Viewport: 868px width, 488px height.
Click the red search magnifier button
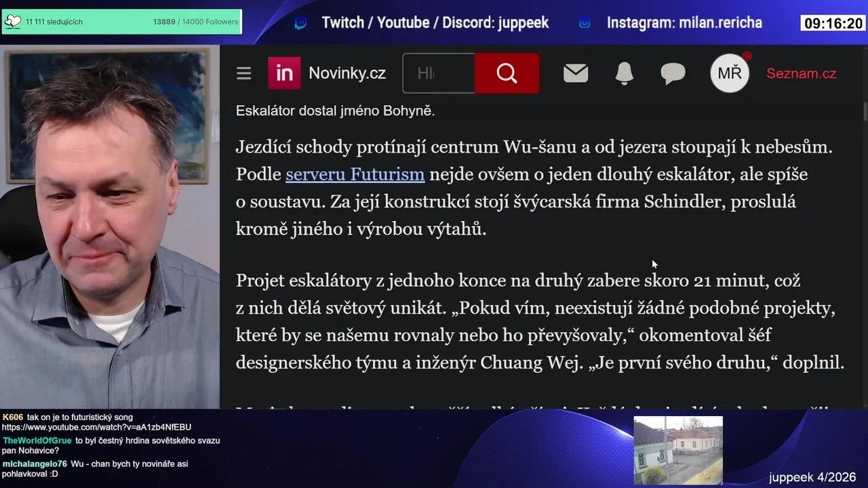pos(507,73)
